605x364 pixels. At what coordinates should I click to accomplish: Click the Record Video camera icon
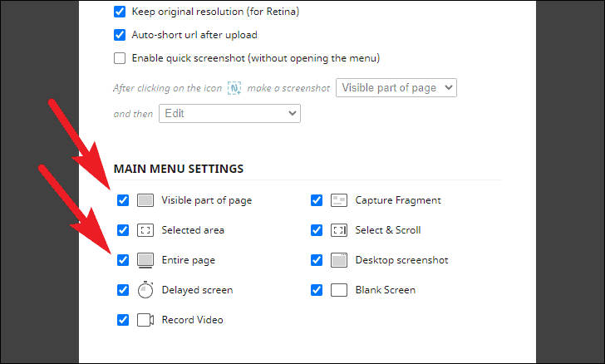[x=145, y=320]
